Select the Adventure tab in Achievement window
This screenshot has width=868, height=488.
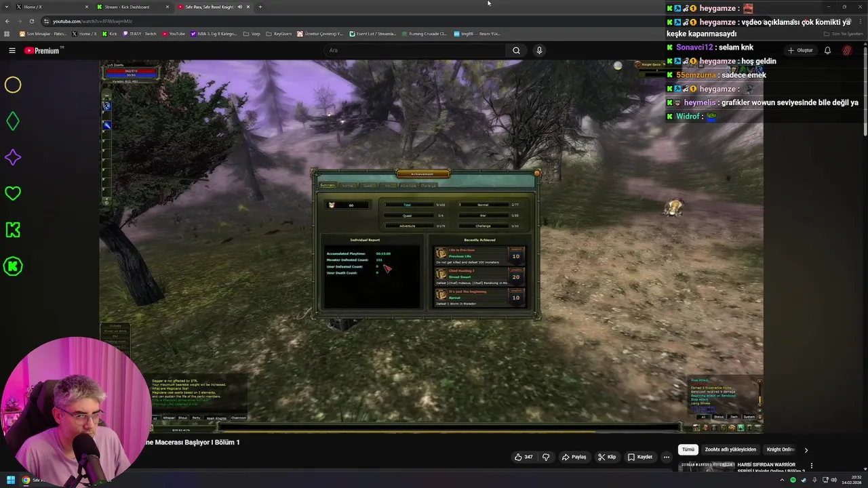click(408, 185)
